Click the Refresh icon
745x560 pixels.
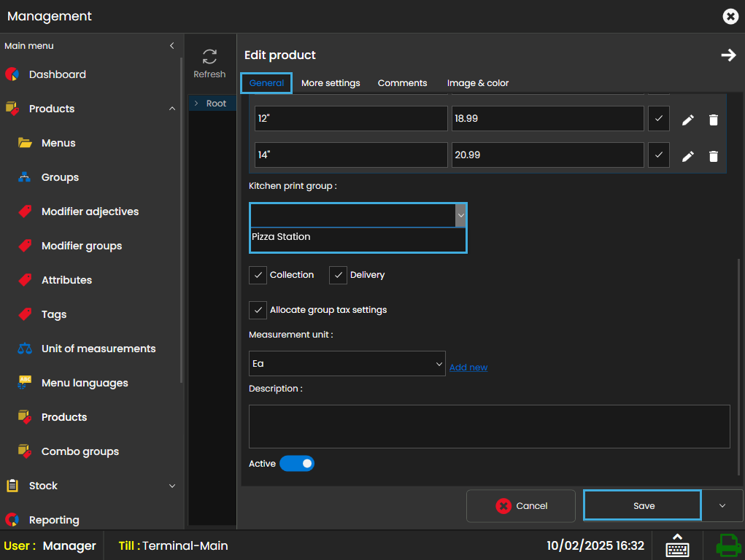[x=209, y=57]
